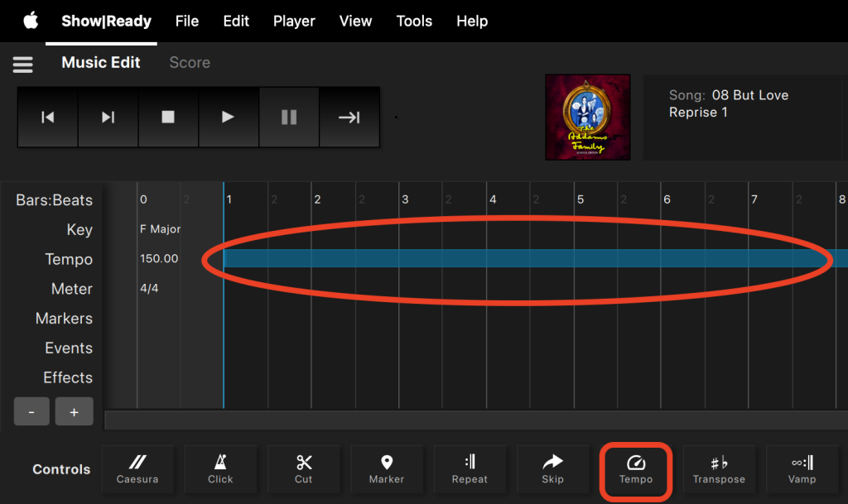
Task: Open the Tools menu
Action: coord(414,21)
